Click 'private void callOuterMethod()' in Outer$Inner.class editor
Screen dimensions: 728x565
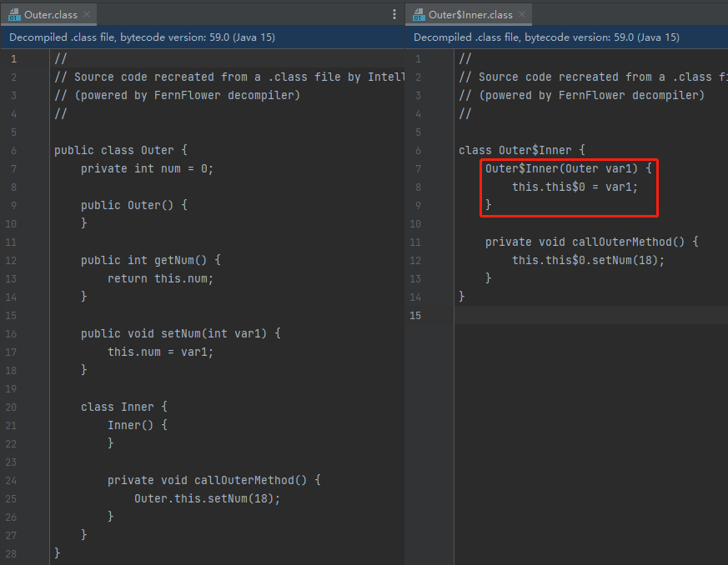[585, 242]
